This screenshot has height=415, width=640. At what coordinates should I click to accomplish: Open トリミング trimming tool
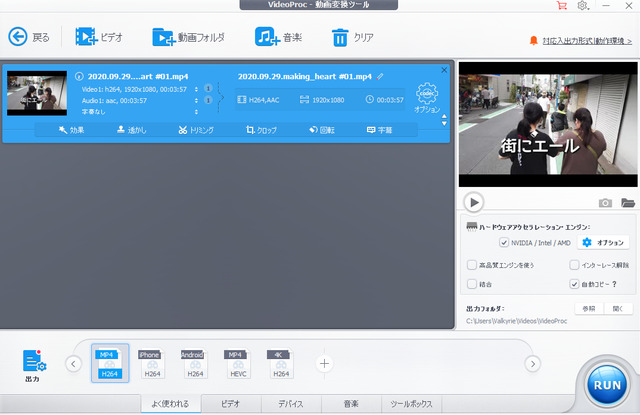point(196,130)
